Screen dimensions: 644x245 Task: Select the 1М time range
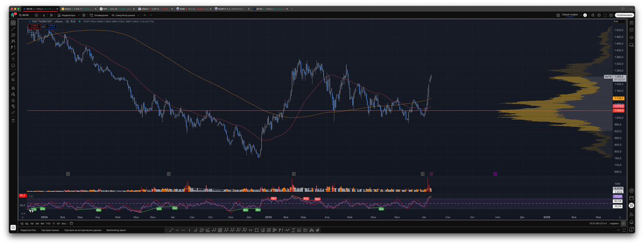pos(32,223)
